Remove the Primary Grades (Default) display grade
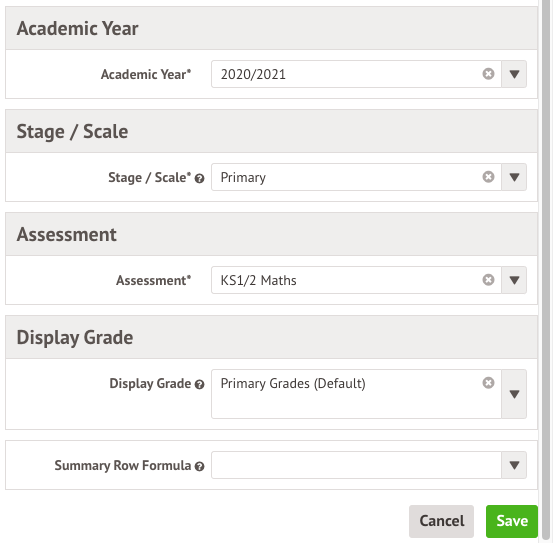 point(488,383)
